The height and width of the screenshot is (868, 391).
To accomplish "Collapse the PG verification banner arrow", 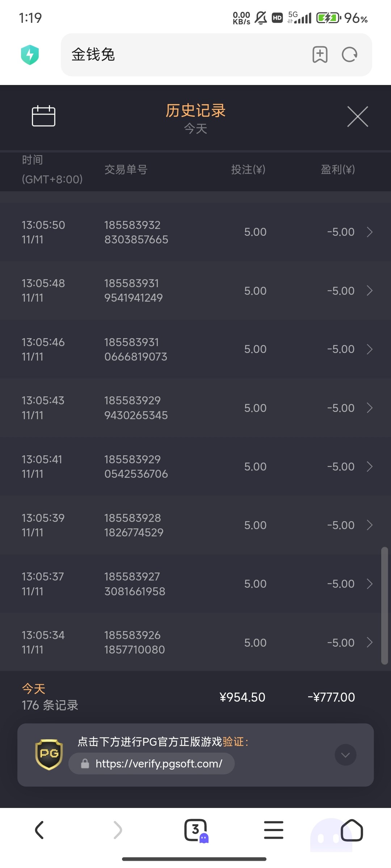I will [x=345, y=755].
